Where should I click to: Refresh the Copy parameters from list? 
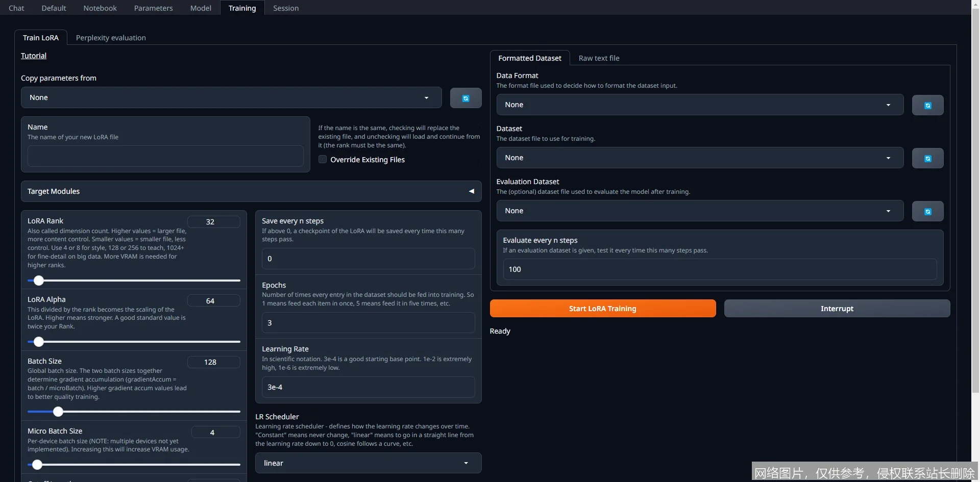pos(465,98)
